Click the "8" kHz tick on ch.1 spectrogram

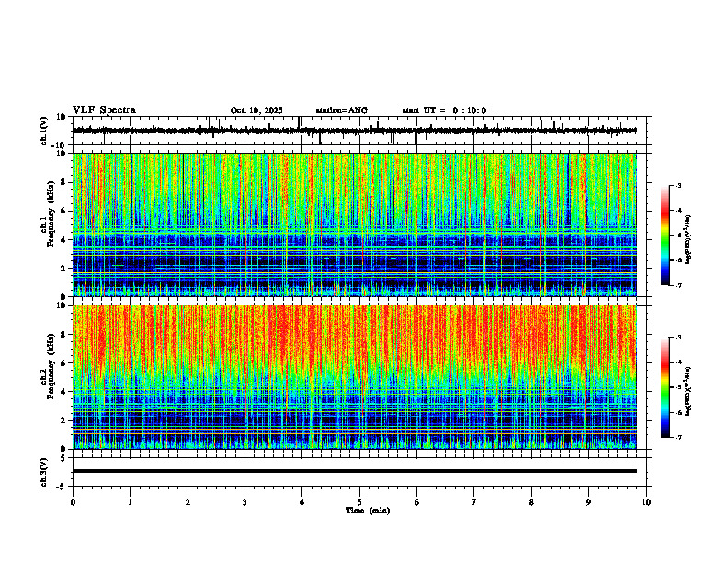pos(64,182)
